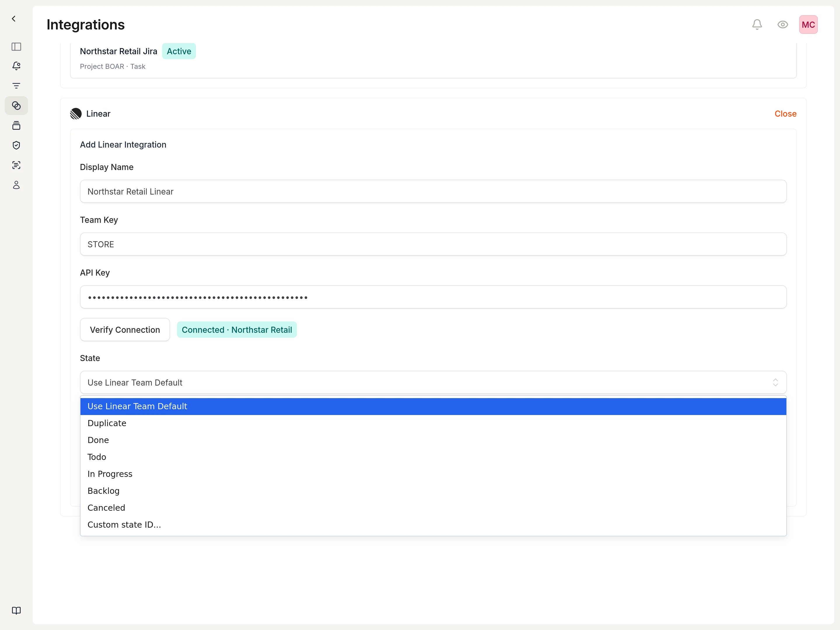Choose Use Linear Team Default option
Viewport: 840px width, 630px height.
point(433,406)
